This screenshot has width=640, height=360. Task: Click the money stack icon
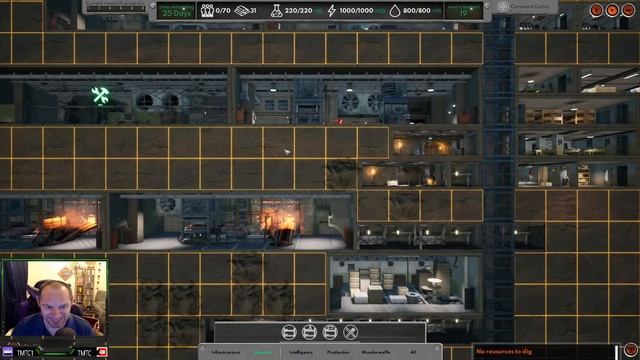tap(242, 11)
